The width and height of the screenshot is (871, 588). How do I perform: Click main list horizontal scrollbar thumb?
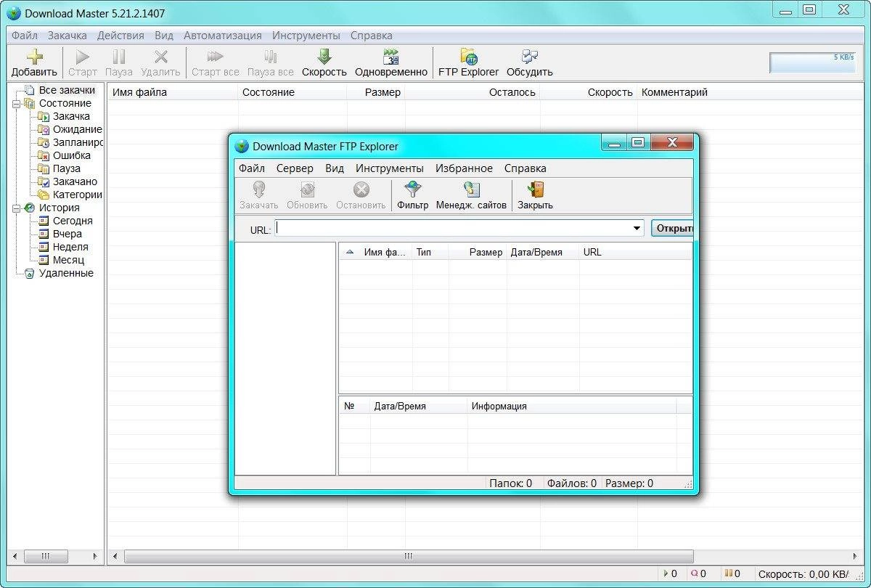point(409,557)
